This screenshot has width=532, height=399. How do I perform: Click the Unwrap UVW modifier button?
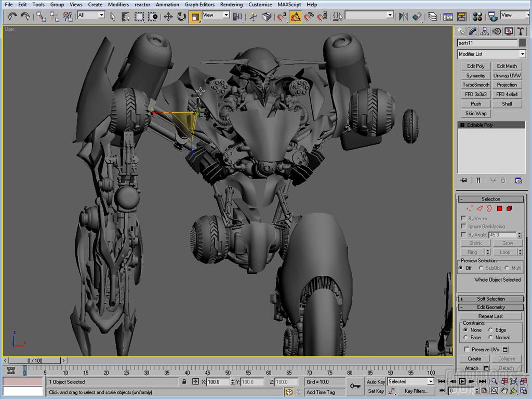coord(507,75)
